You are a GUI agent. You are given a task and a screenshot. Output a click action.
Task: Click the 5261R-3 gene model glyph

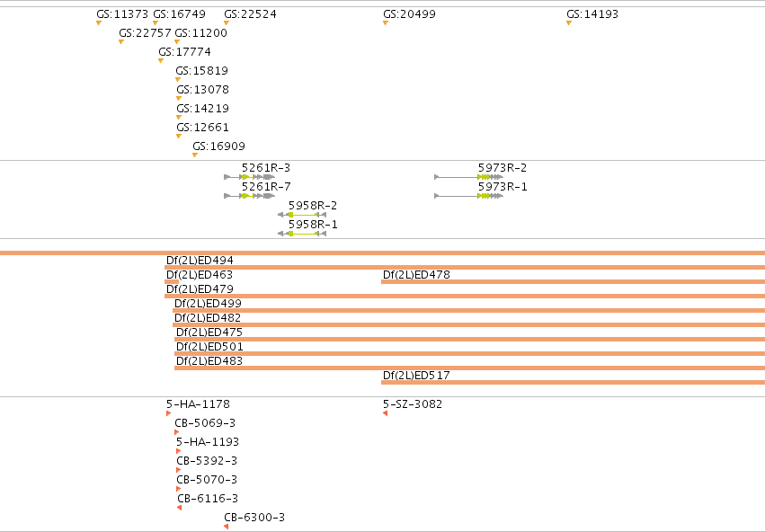(249, 177)
